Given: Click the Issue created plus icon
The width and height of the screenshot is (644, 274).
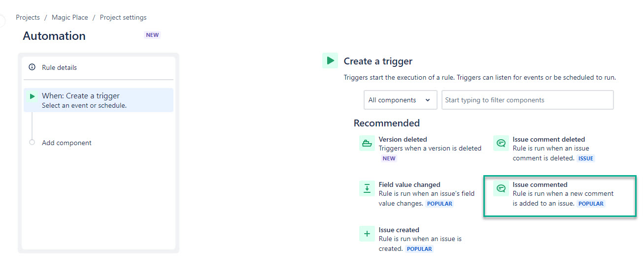Looking at the screenshot, I should 367,234.
